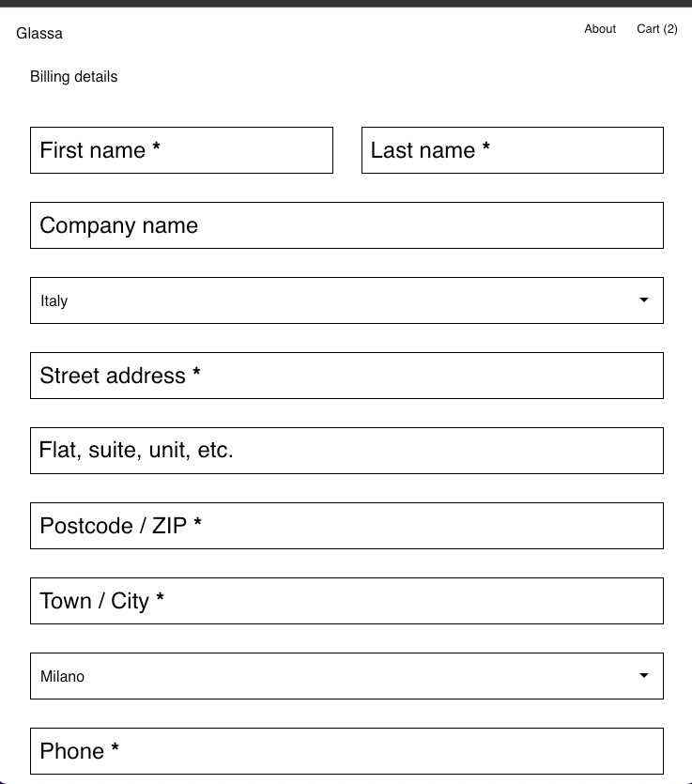
Task: Open the Cart (2) link
Action: 656,29
